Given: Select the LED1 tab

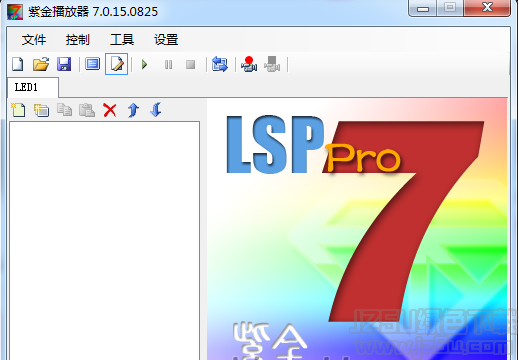Looking at the screenshot, I should (33, 87).
